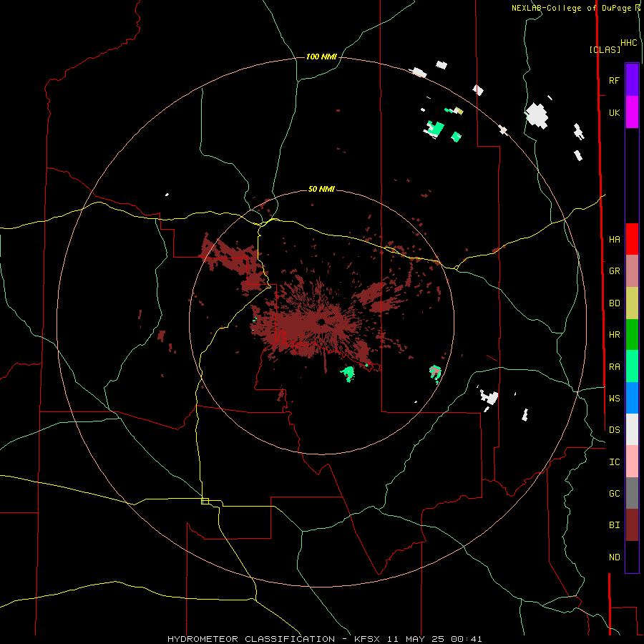The image size is (644, 644).
Task: Click the 'IC' legend label
Action: [x=614, y=462]
